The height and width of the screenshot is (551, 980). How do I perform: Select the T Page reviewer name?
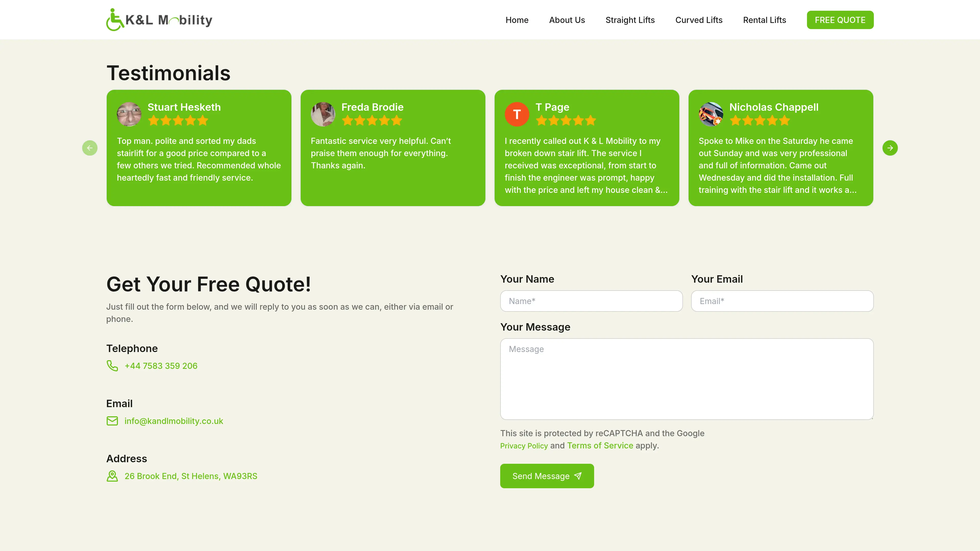(x=552, y=107)
